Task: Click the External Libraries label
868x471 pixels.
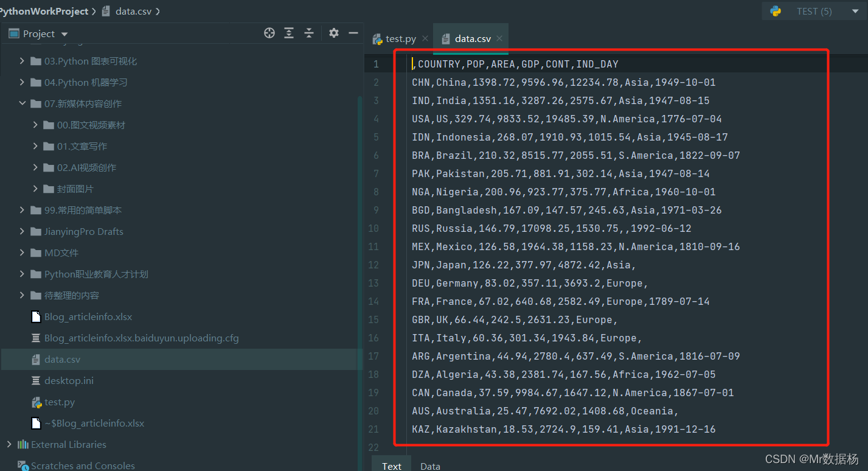Action: [x=69, y=444]
